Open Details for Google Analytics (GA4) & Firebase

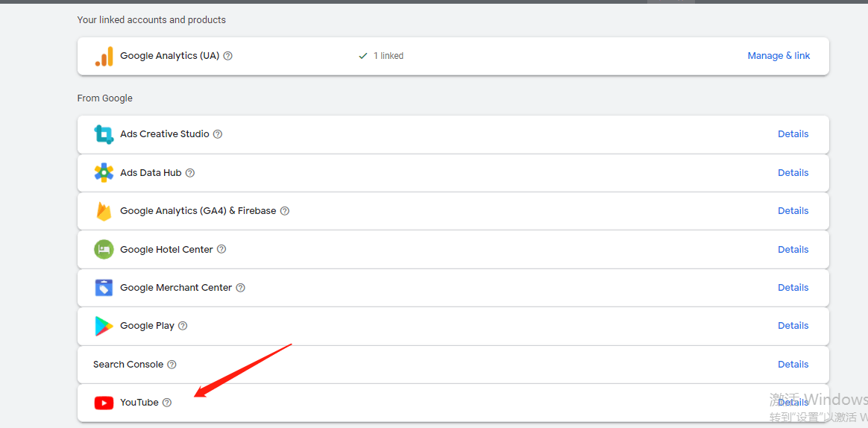(793, 211)
